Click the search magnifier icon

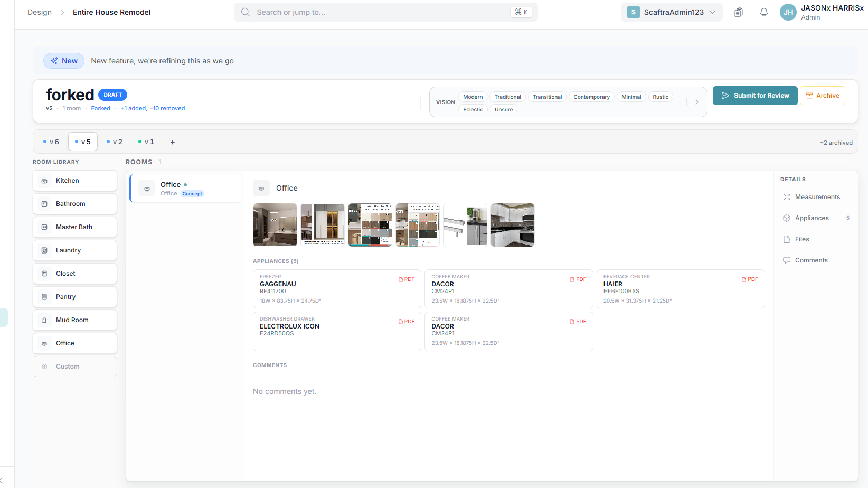[246, 12]
